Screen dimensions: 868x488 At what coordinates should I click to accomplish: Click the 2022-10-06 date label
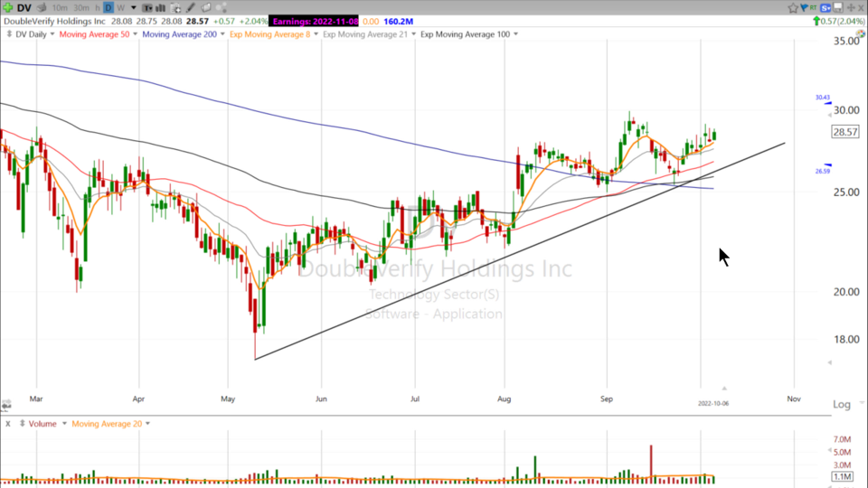[713, 404]
